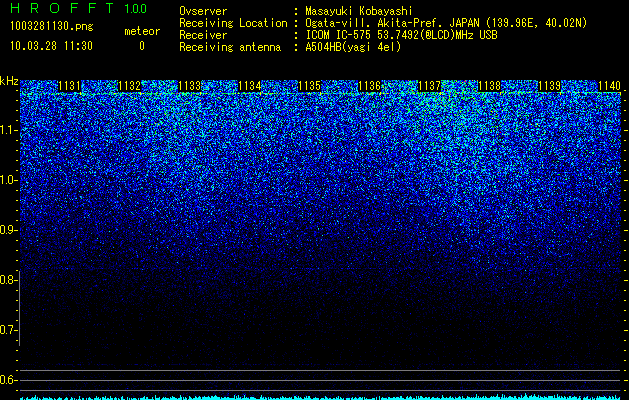
Task: Click the 1135 time marker
Action: (310, 86)
